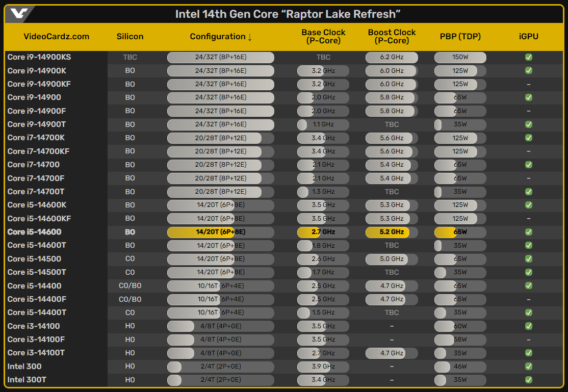The height and width of the screenshot is (392, 568).
Task: Click the TBC silicon cell for Core i9-14900KS
Action: (130, 57)
